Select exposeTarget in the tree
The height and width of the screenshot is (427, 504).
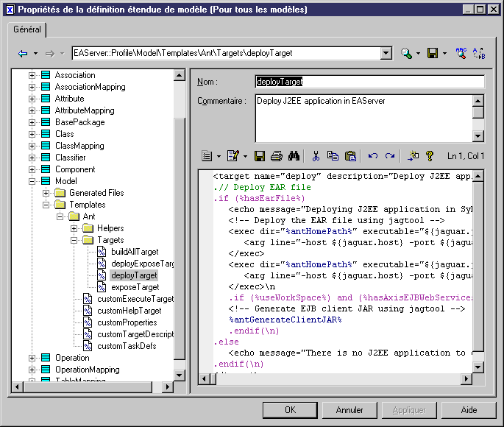[x=135, y=287]
